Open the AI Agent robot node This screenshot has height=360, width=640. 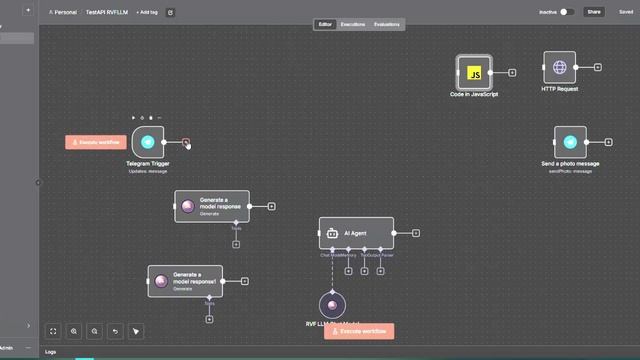tap(356, 233)
